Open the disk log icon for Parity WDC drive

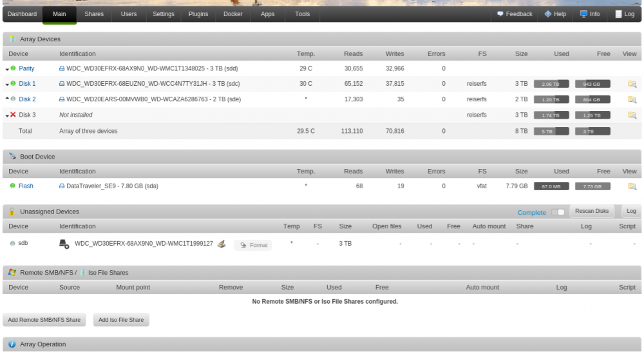(62, 68)
